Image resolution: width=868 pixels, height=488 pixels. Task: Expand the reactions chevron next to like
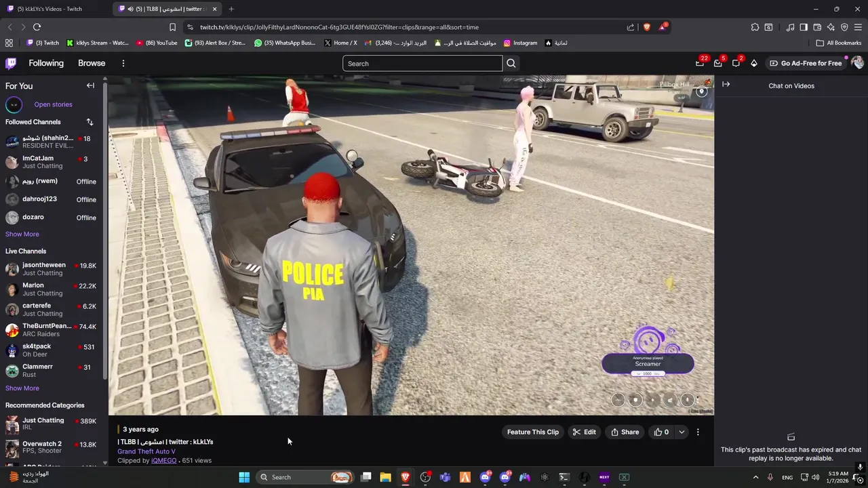coord(682,432)
